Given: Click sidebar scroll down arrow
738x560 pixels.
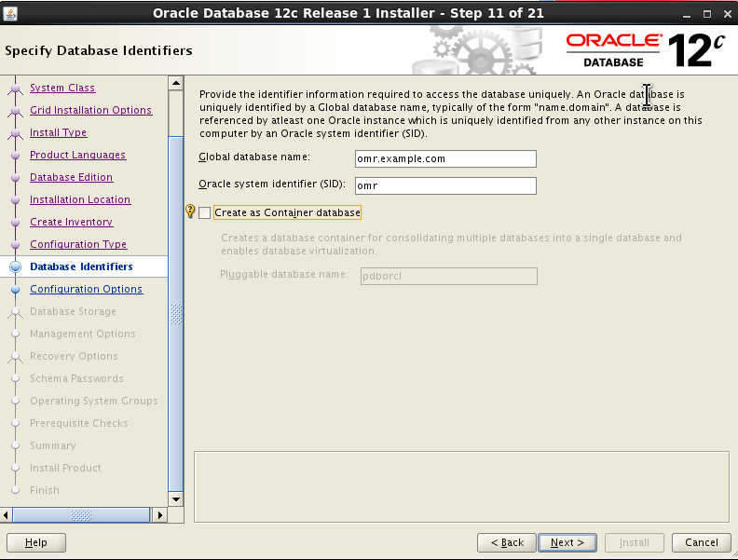Looking at the screenshot, I should (176, 499).
